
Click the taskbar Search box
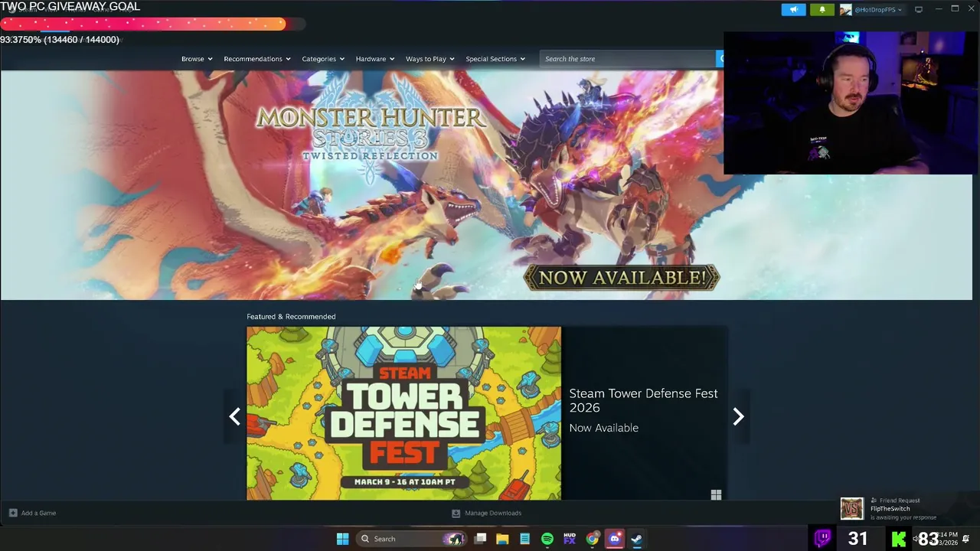coord(413,539)
